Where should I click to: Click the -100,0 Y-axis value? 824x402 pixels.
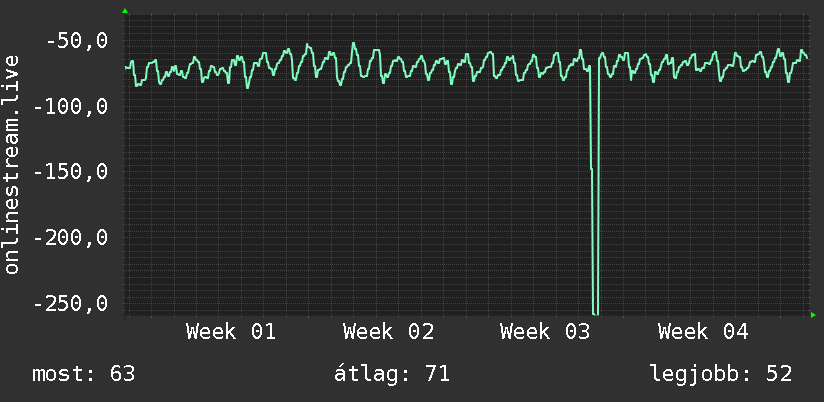coord(70,106)
